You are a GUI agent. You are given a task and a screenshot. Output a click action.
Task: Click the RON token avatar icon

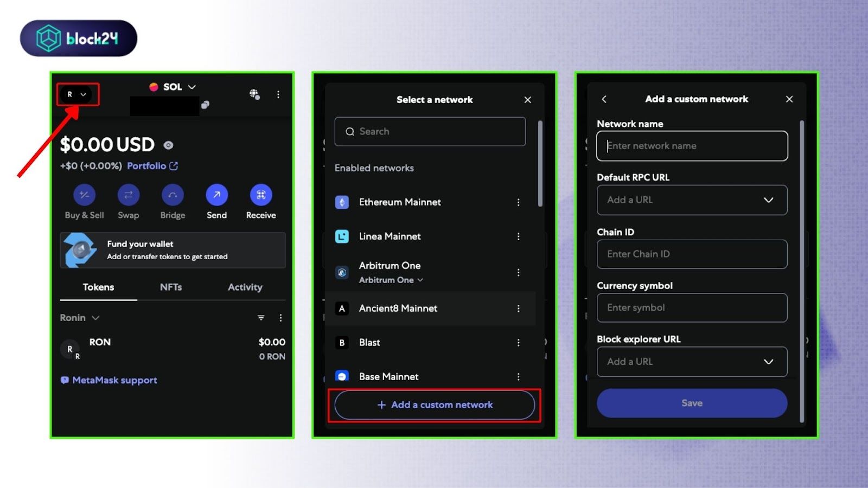(70, 350)
